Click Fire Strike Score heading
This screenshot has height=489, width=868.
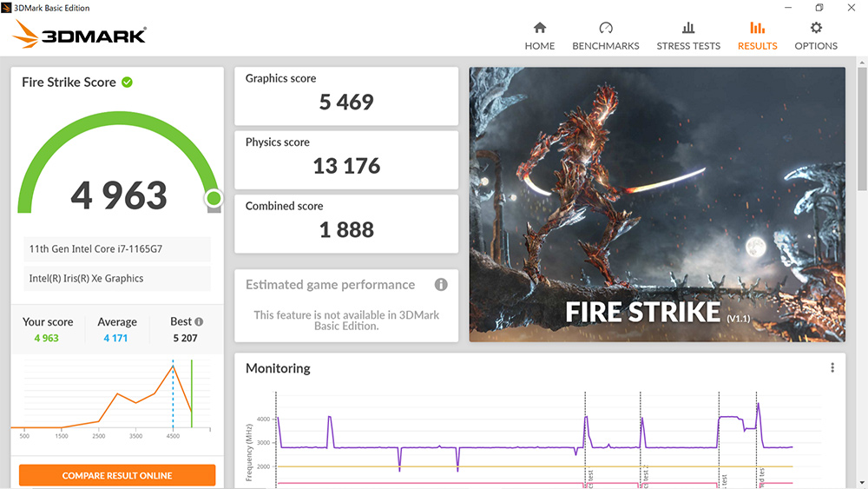pyautogui.click(x=69, y=82)
